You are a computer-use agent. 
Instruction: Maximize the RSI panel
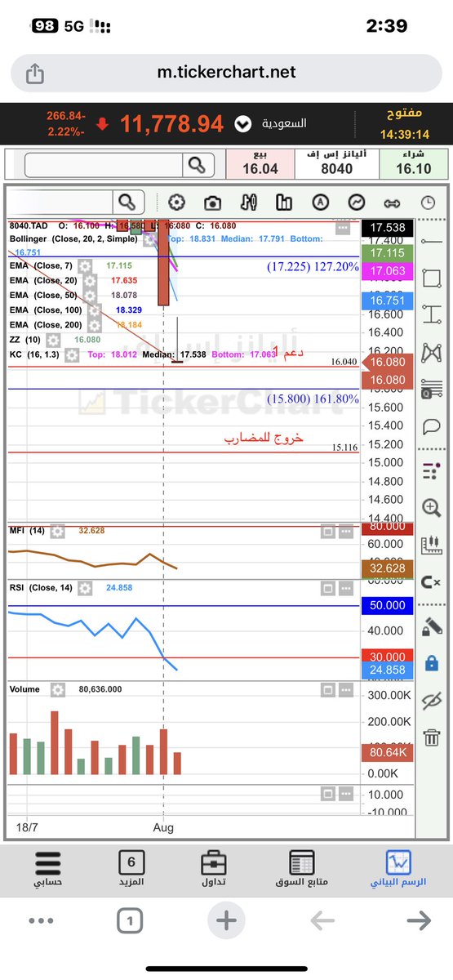(326, 588)
